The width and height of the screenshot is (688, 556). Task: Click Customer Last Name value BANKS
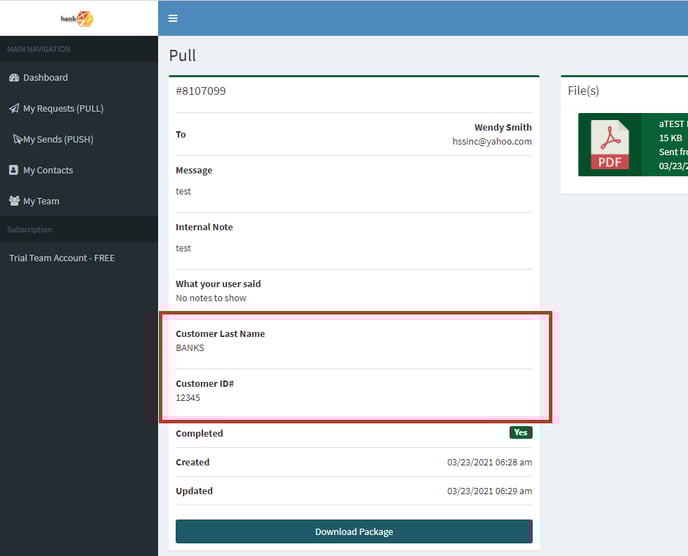[x=190, y=348]
